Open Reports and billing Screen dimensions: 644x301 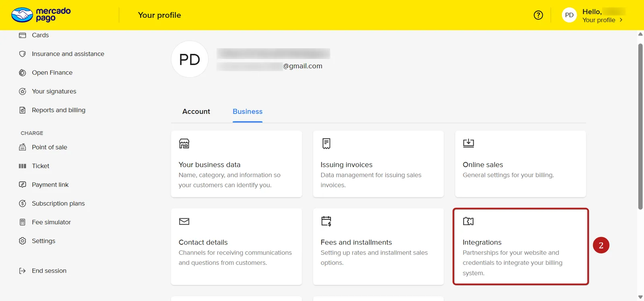pos(59,110)
